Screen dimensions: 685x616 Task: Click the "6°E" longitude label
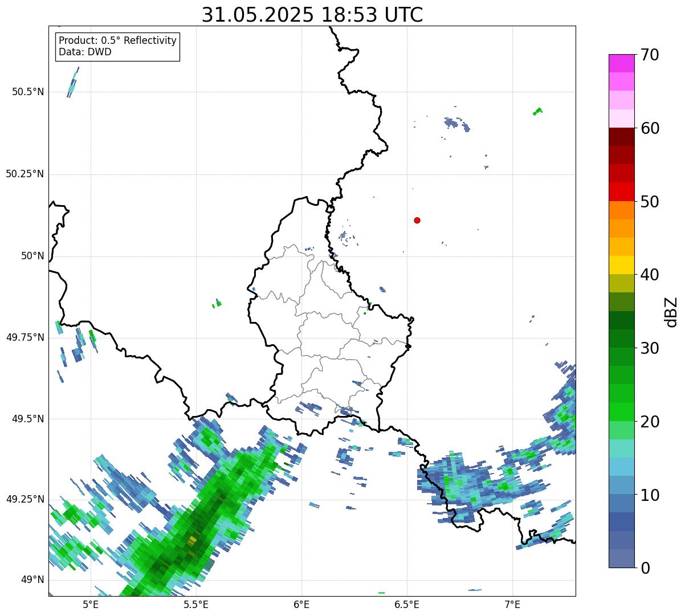point(301,604)
